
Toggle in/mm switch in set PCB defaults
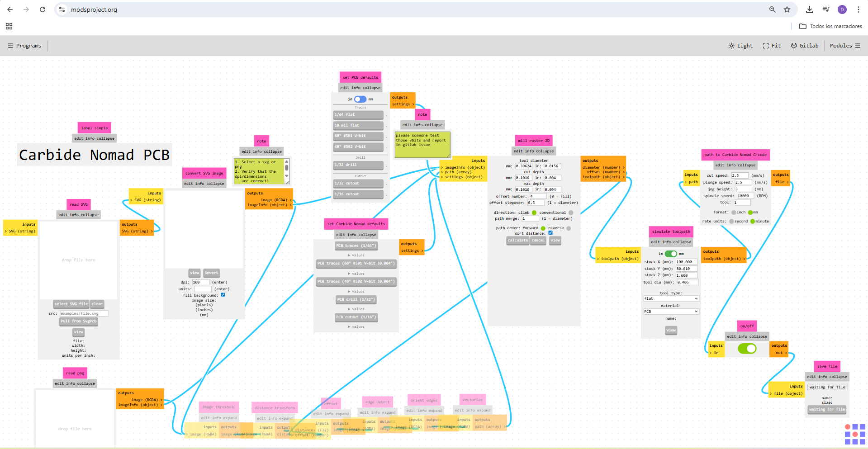click(x=360, y=99)
